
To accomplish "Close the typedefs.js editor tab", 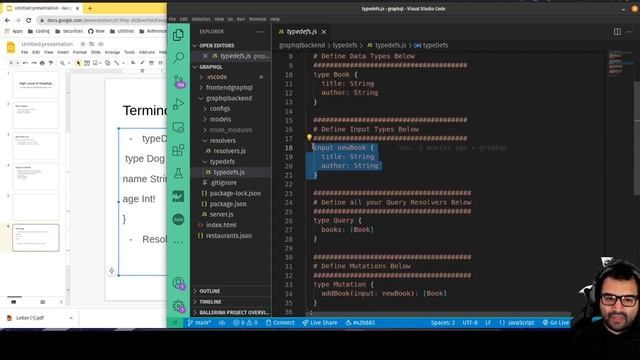I will pos(324,31).
